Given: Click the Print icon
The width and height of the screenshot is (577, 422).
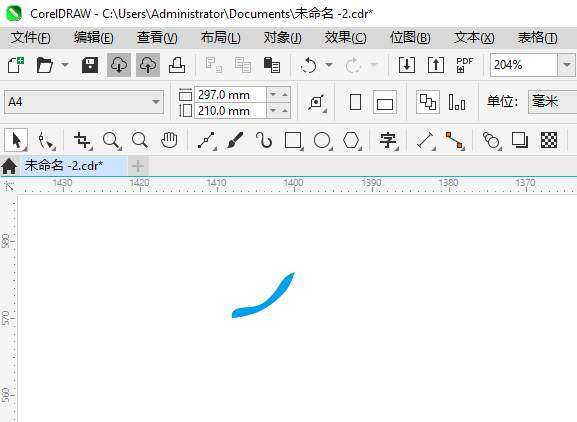Looking at the screenshot, I should [x=177, y=65].
